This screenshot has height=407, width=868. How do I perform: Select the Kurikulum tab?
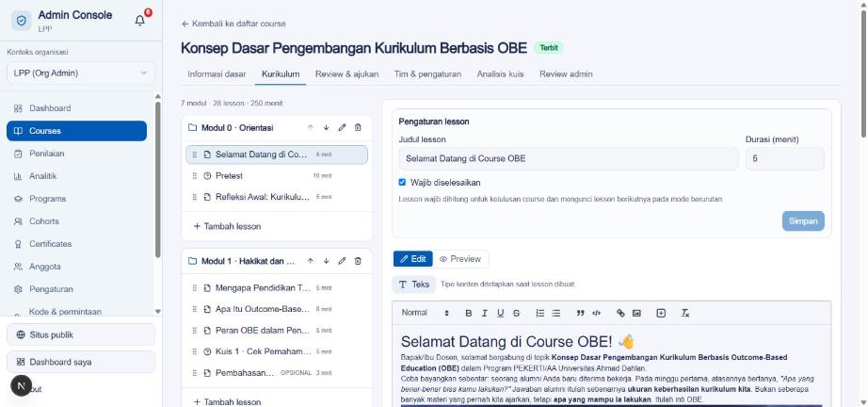tap(281, 73)
